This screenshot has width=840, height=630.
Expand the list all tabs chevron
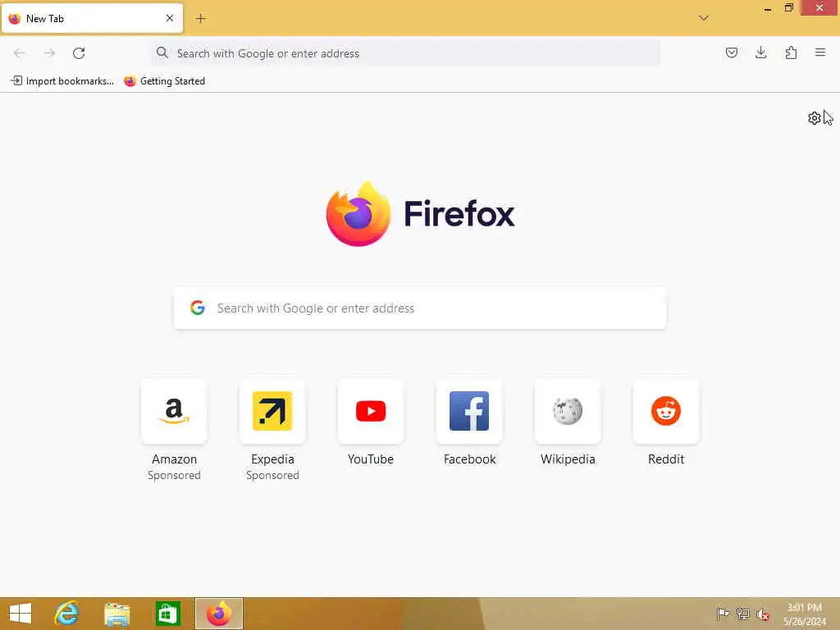pos(704,18)
